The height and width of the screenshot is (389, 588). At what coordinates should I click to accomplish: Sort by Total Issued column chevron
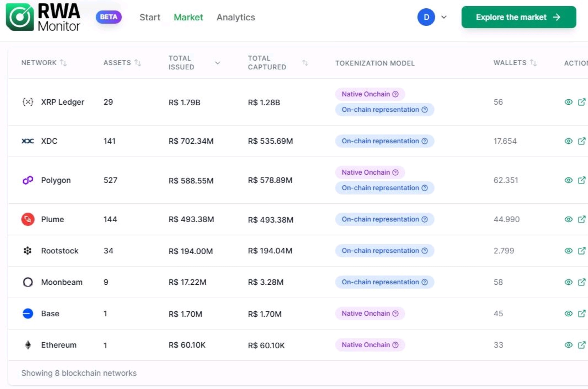coord(217,63)
